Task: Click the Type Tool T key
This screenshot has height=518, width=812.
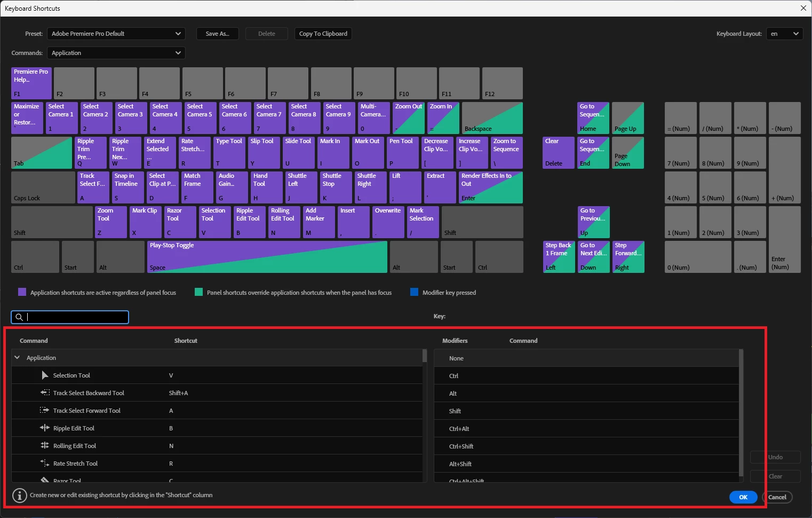Action: coord(229,153)
